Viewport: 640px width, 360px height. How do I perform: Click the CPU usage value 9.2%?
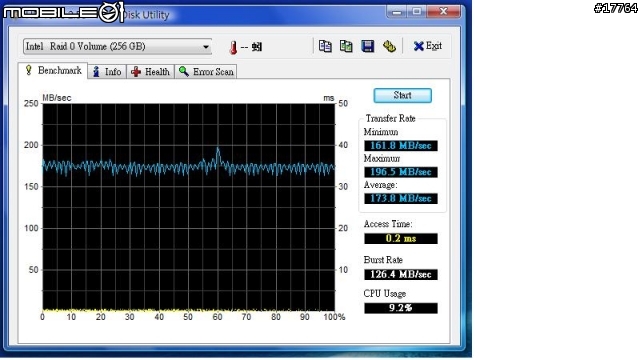pos(401,308)
